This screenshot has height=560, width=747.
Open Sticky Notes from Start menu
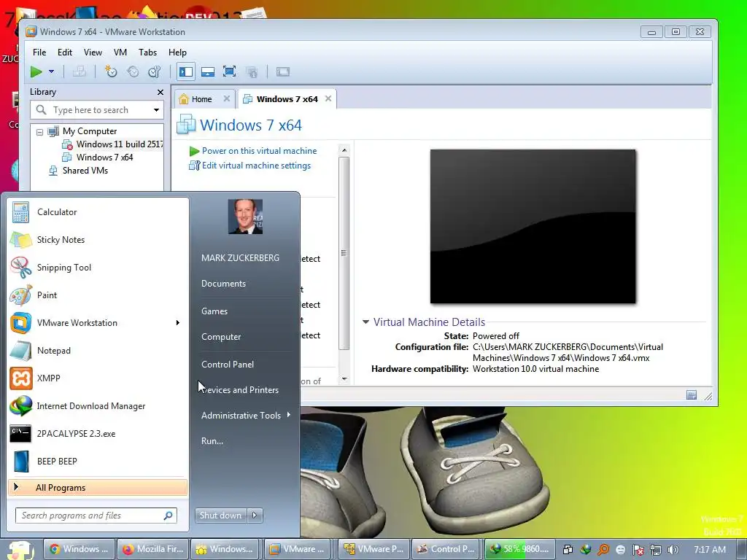pos(98,239)
